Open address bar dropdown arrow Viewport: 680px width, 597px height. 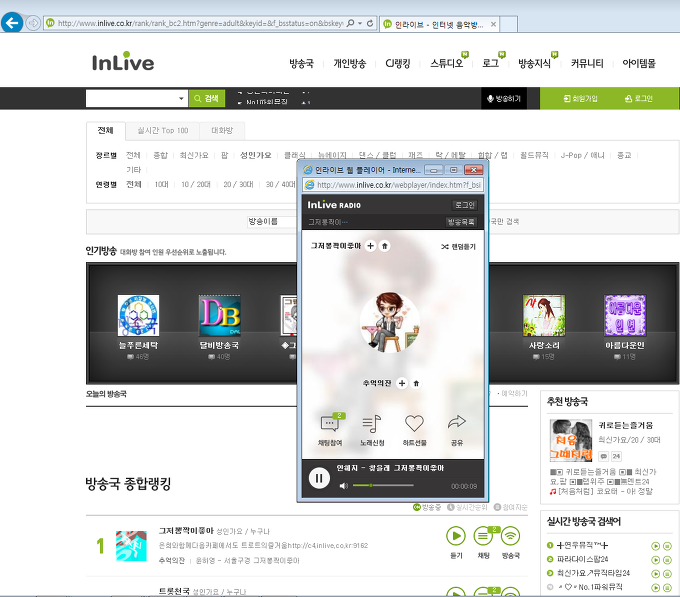tap(360, 23)
